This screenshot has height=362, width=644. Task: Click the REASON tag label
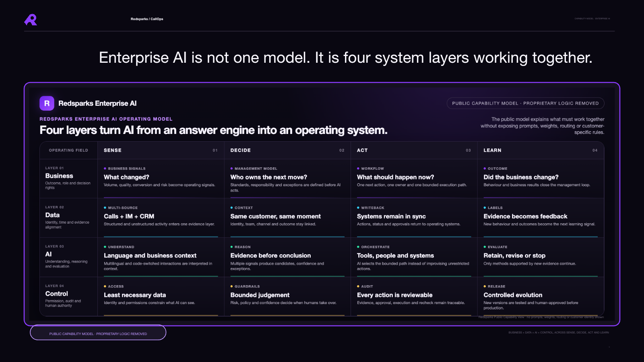243,247
